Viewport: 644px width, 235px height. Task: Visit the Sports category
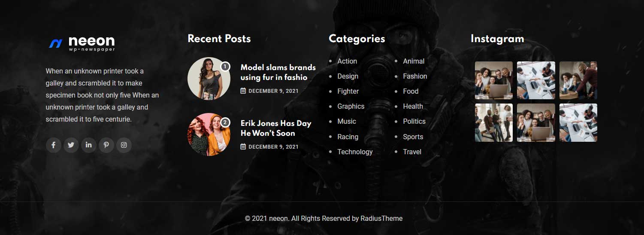413,137
